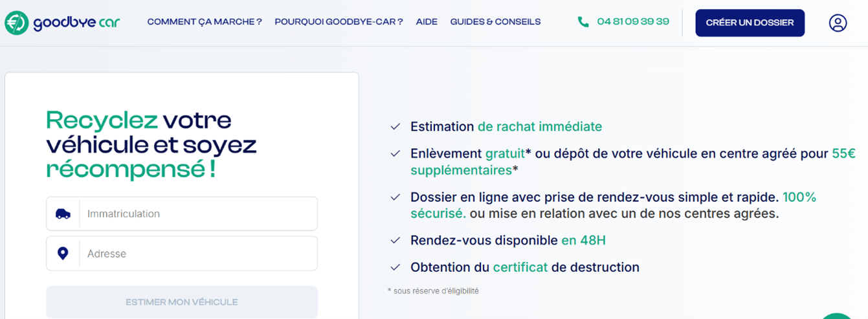Open the 'Guides & Conseils' menu
The image size is (868, 319).
495,22
